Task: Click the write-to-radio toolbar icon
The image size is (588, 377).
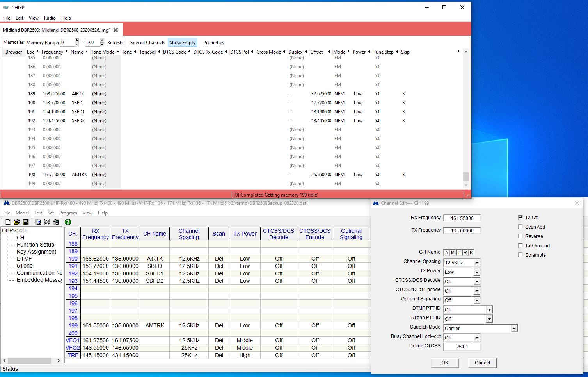Action: pos(56,222)
